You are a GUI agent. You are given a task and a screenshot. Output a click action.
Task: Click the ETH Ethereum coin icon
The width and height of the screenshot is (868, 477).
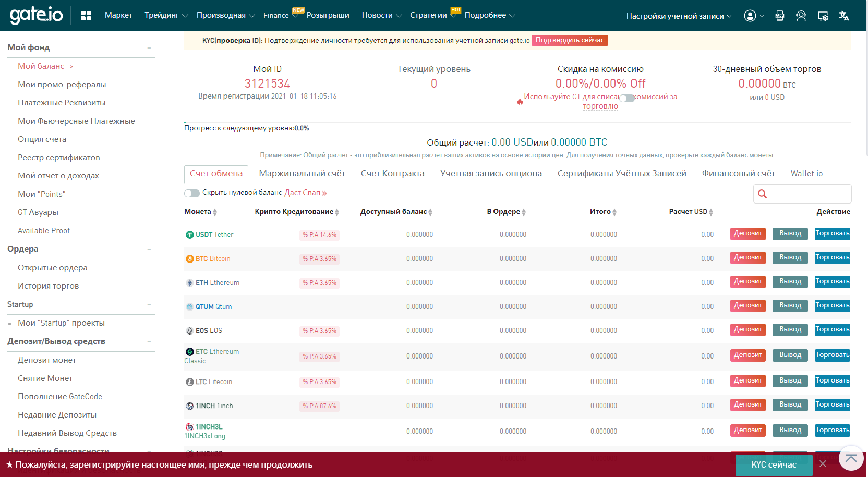coord(190,283)
